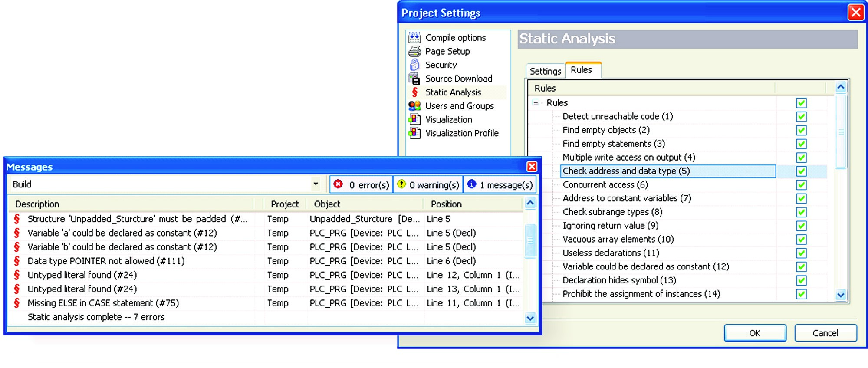Image resolution: width=868 pixels, height=368 pixels.
Task: Click section icon of Missing ELSE message
Action: coord(17,303)
